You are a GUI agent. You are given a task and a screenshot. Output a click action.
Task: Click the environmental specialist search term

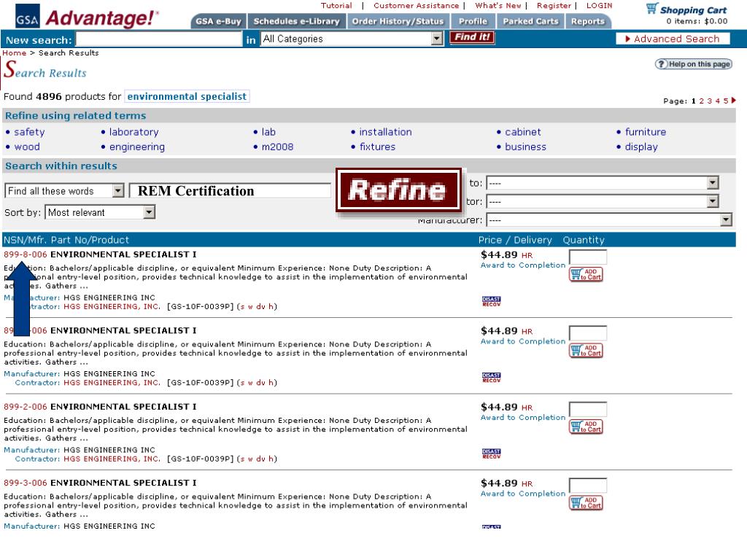(187, 96)
